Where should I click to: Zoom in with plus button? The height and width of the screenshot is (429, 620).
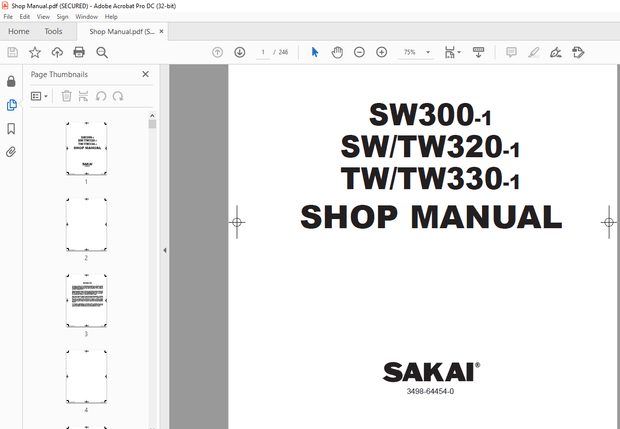coord(382,52)
